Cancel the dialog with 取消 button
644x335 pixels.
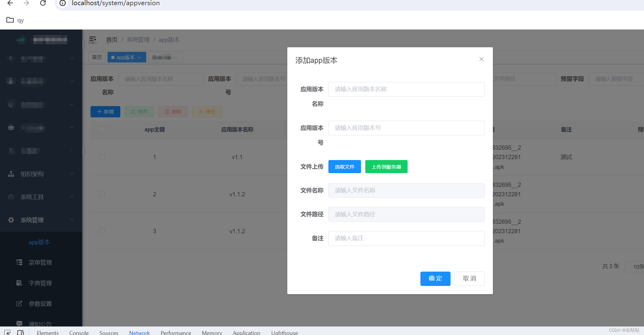pyautogui.click(x=469, y=279)
